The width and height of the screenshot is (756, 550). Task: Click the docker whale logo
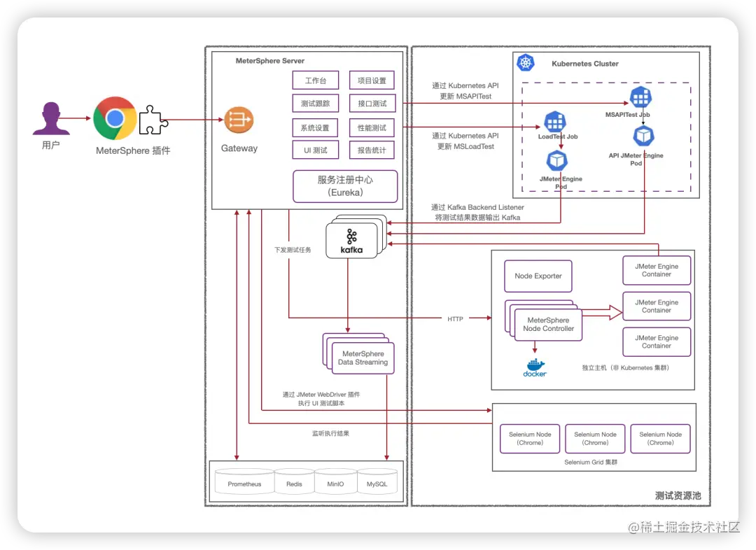[535, 368]
